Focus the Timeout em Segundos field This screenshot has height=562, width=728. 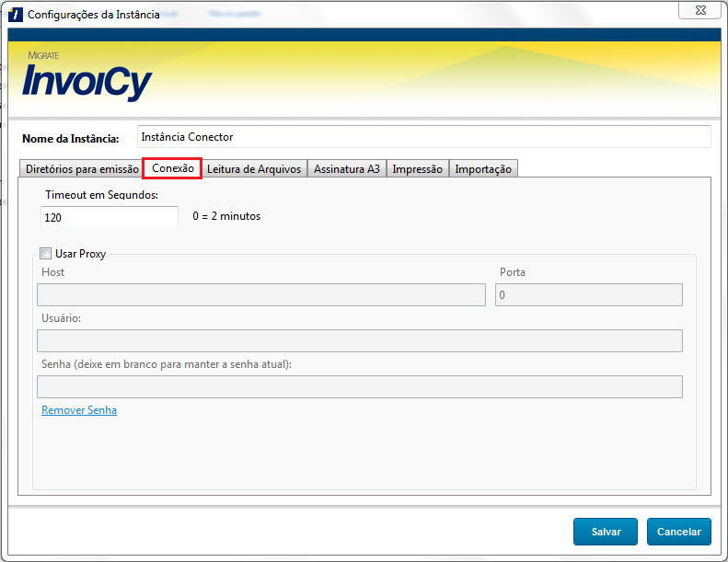(110, 217)
